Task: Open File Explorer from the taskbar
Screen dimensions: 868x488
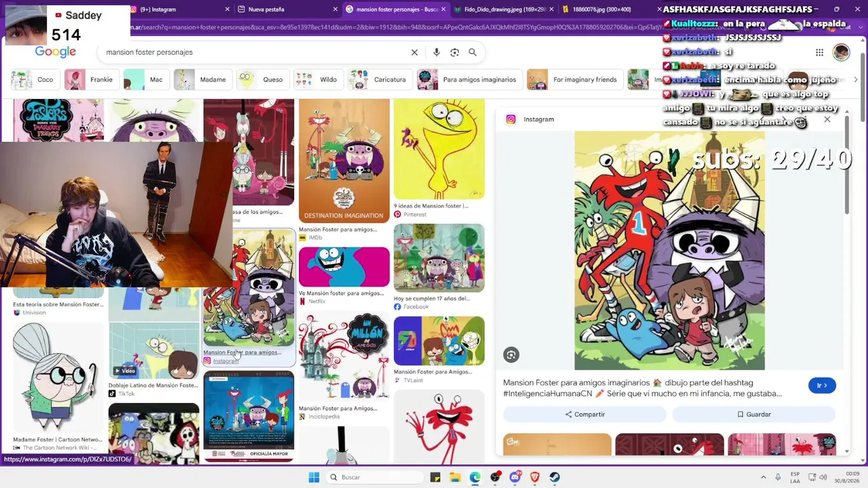Action: click(455, 477)
